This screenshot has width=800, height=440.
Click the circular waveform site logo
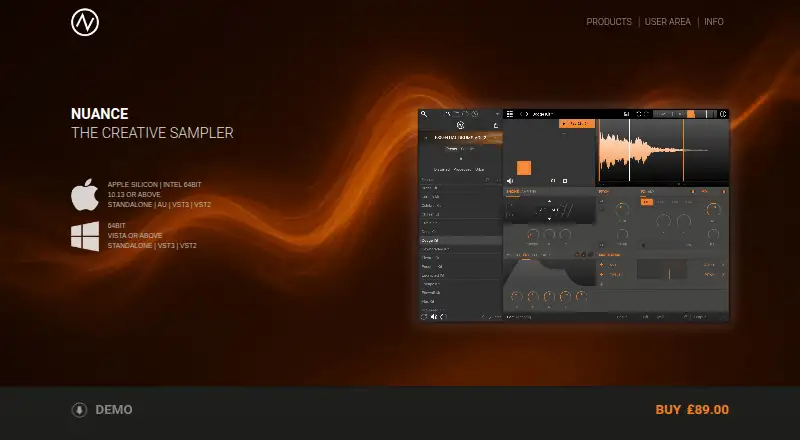coord(85,22)
